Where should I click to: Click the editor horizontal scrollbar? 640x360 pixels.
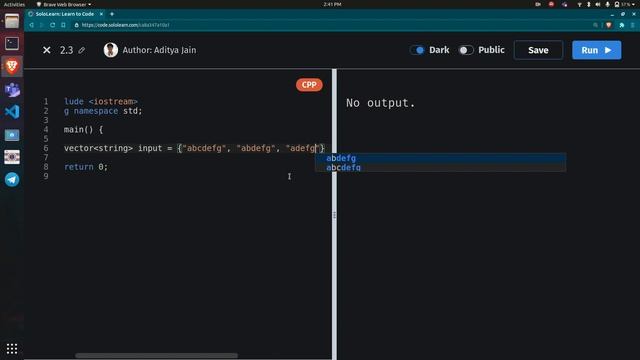click(x=156, y=356)
